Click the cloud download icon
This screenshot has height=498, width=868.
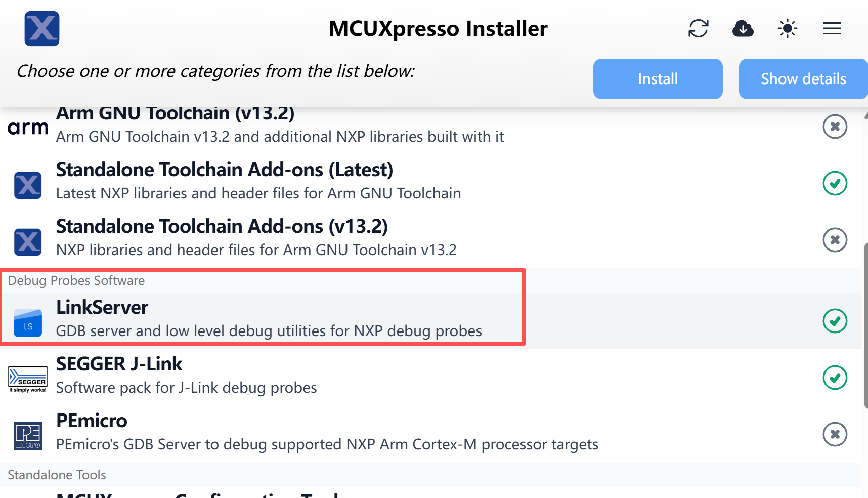tap(743, 28)
